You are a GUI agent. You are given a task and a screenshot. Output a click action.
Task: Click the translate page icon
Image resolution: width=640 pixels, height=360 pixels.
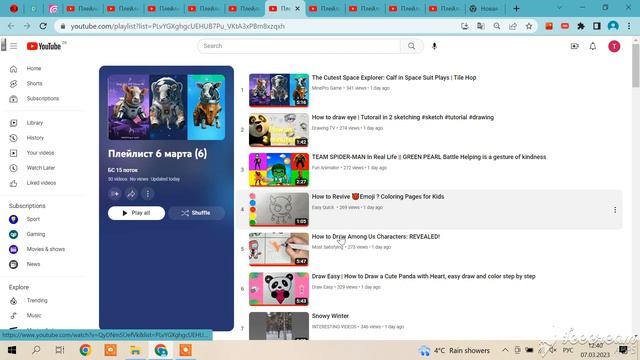480,26
